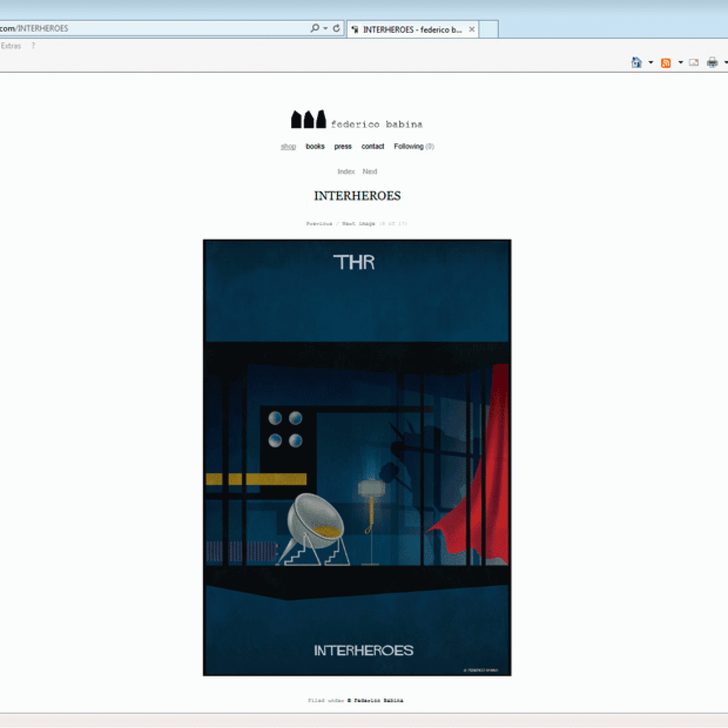Click the federico babina logo
728x728 pixels.
(x=357, y=119)
